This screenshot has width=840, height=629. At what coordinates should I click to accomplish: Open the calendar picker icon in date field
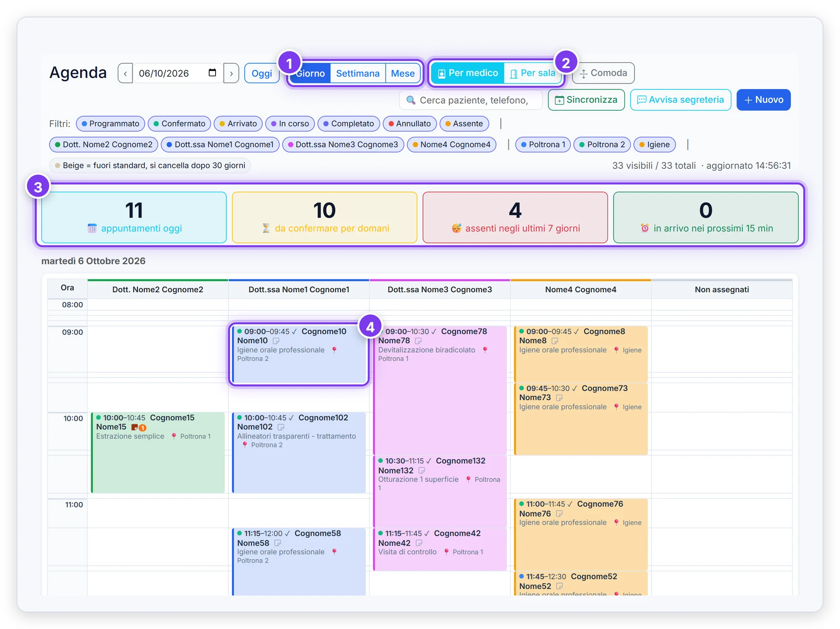coord(212,73)
